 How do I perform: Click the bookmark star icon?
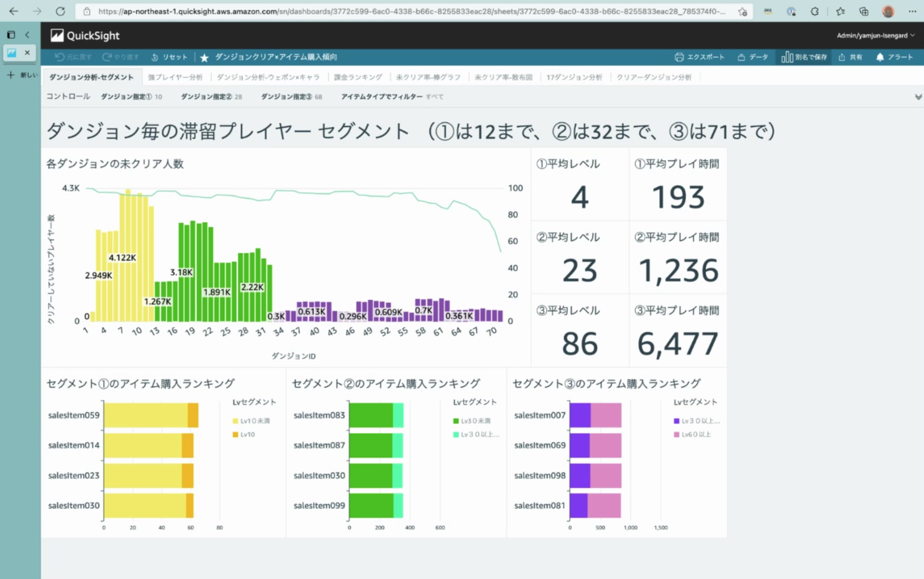point(204,57)
